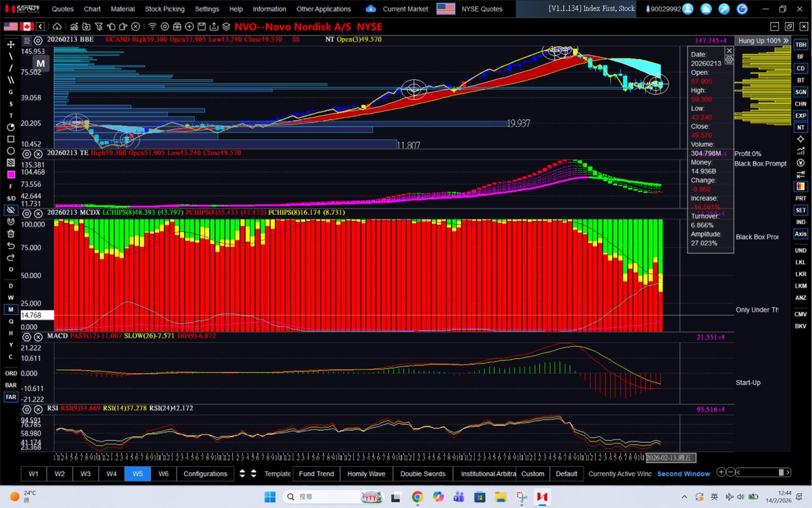
Task: Close the date data tooltip box
Action: (729, 50)
